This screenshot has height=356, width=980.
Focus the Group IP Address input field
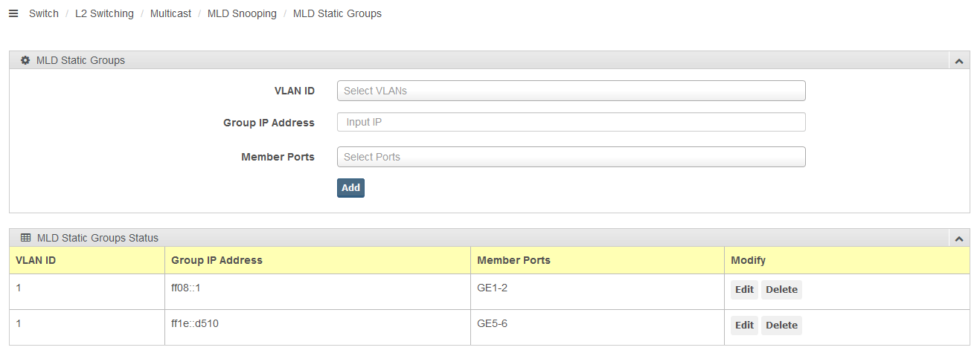tap(571, 122)
